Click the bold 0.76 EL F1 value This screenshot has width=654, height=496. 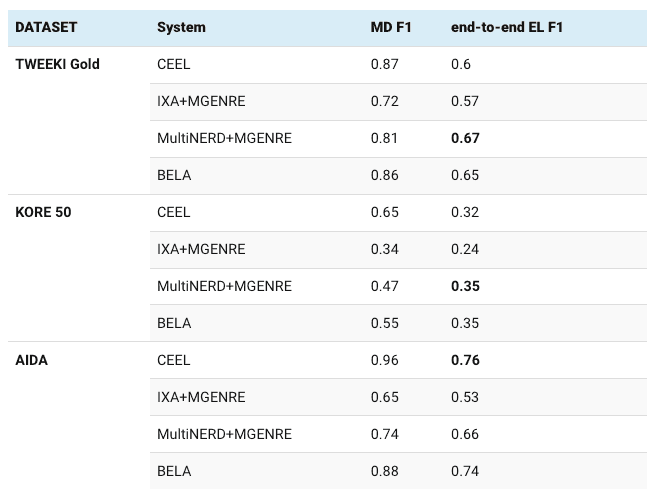pos(465,360)
